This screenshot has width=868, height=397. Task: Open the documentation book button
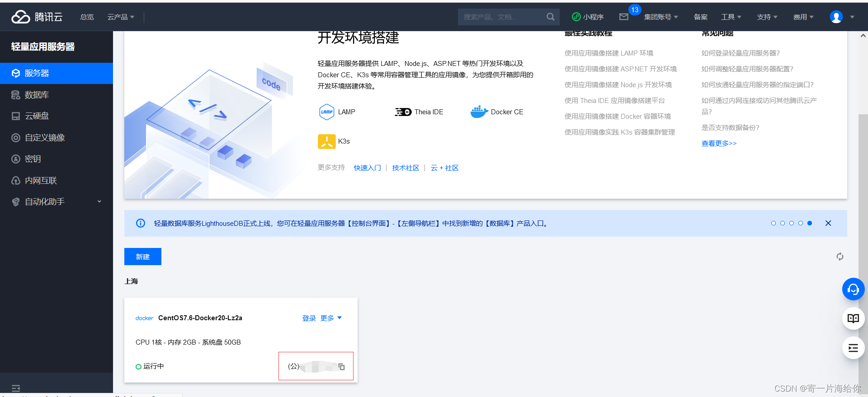pos(853,318)
